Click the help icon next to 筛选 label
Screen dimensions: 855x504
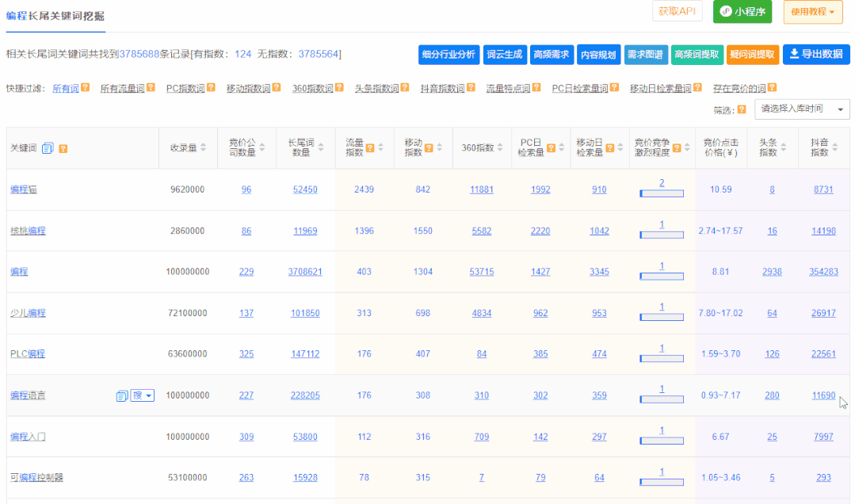(742, 109)
